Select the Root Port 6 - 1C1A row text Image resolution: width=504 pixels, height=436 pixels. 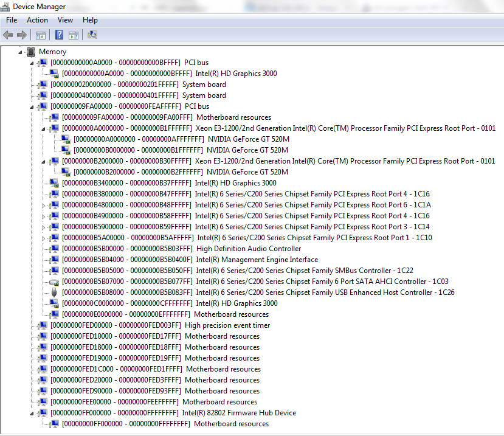tap(312, 205)
